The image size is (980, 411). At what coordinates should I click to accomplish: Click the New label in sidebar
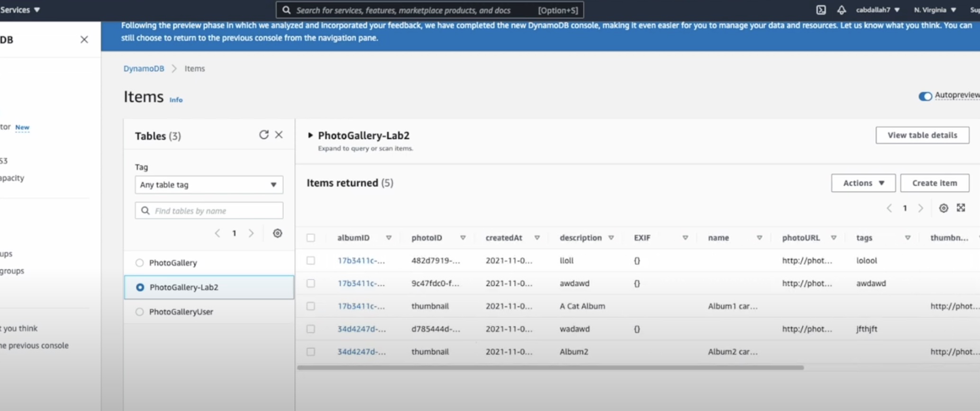[22, 127]
